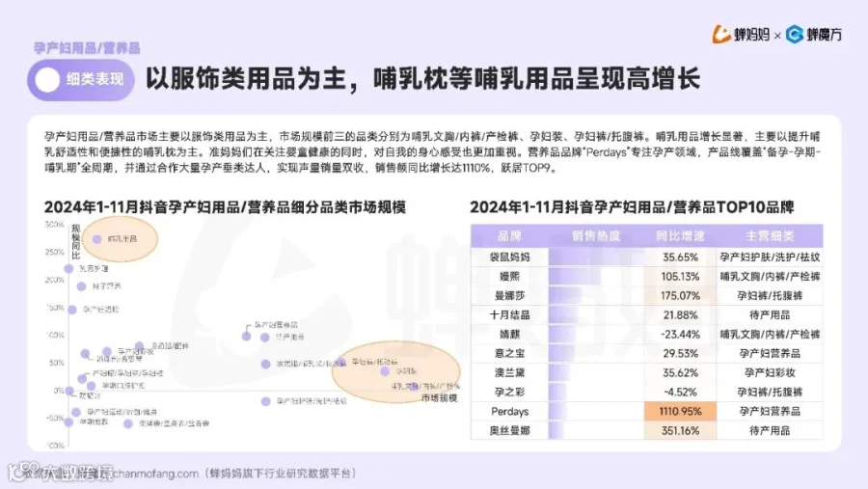868x489 pixels.
Task: Select the 澳兰黛 brand cell
Action: tap(509, 372)
